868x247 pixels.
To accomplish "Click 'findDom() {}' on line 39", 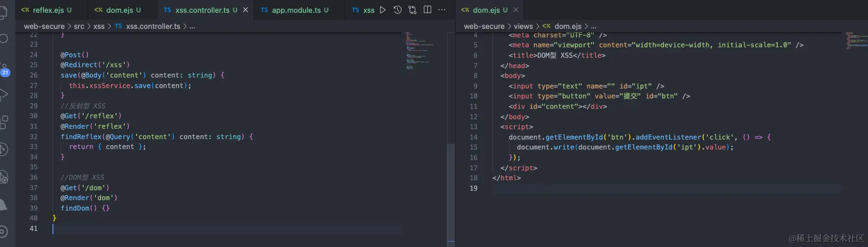I will (85, 208).
